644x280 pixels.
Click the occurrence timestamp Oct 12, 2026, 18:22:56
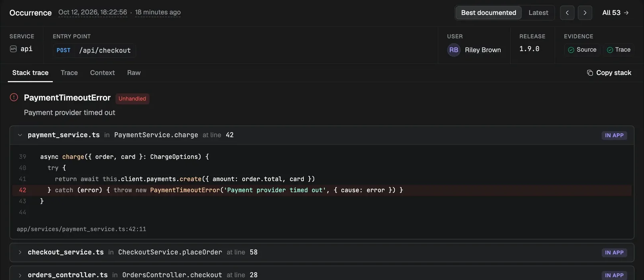pyautogui.click(x=93, y=12)
